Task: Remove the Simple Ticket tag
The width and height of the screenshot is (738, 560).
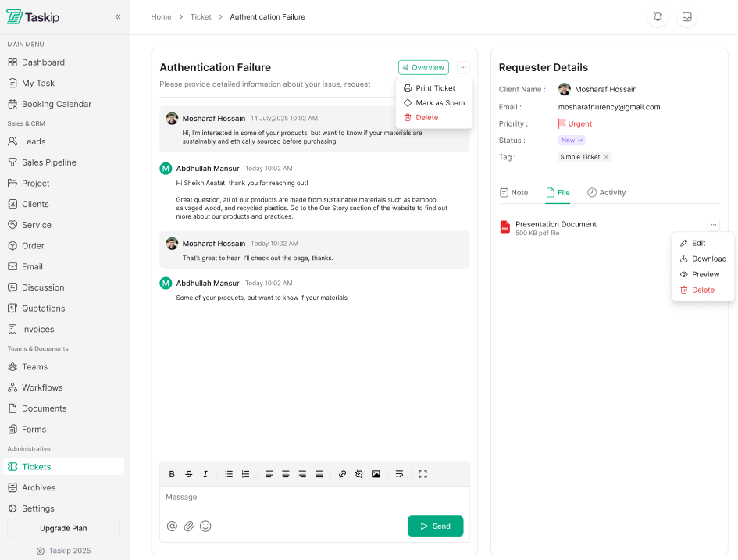Action: point(606,157)
